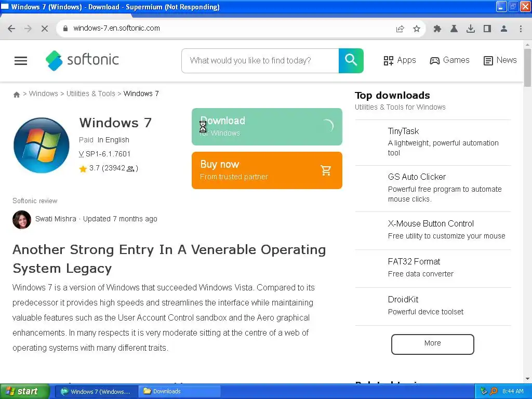Click the tray network icon

[x=484, y=392]
